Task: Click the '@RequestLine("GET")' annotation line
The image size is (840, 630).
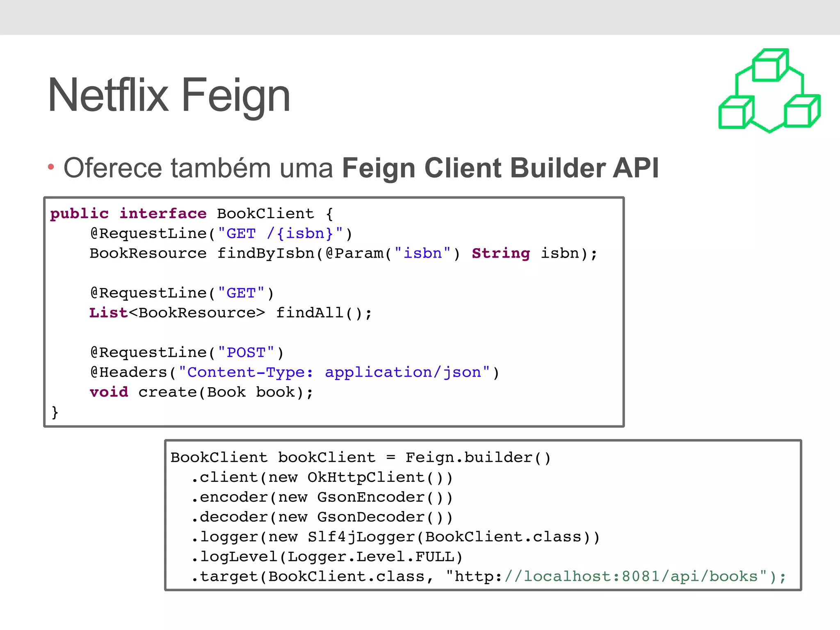Action: (182, 293)
